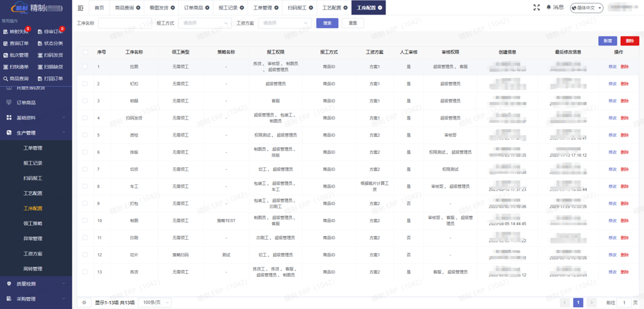
Task: Close the active 工序配置 tab with its x icon
Action: pos(379,8)
